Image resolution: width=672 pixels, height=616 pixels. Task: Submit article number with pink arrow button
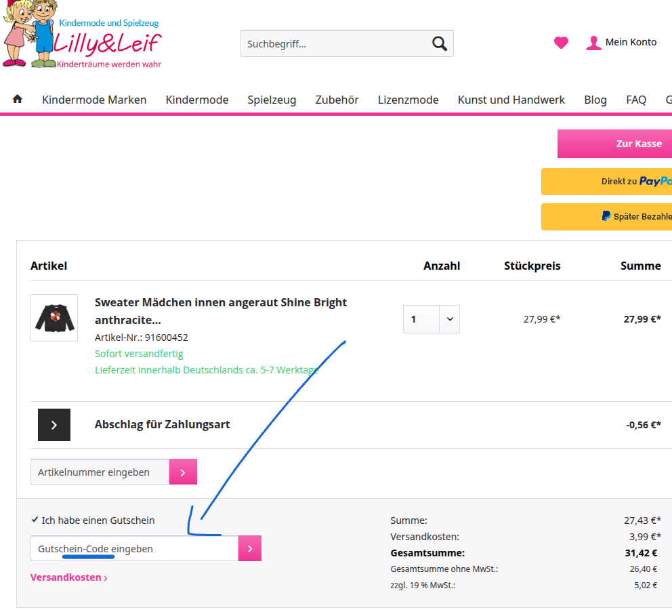(x=183, y=472)
